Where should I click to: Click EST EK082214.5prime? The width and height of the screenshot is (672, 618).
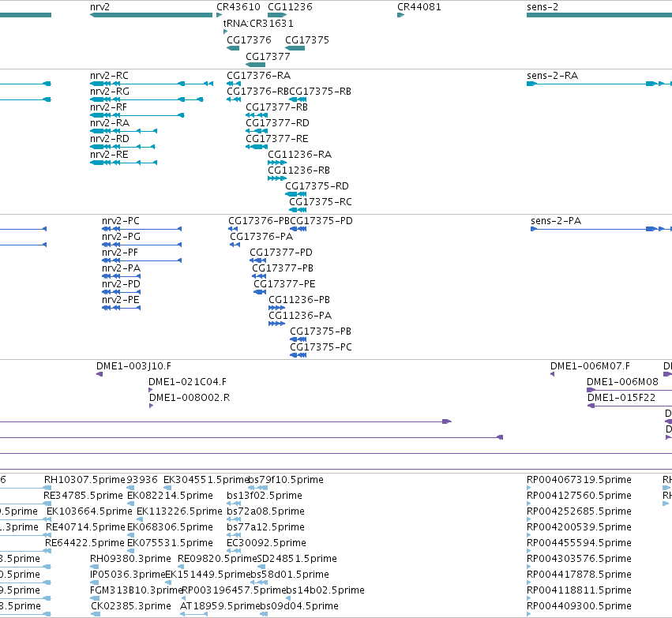[170, 496]
